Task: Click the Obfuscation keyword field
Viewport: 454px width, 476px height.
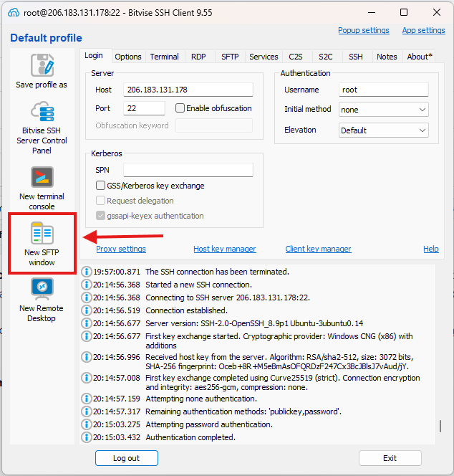Action: pyautogui.click(x=214, y=125)
